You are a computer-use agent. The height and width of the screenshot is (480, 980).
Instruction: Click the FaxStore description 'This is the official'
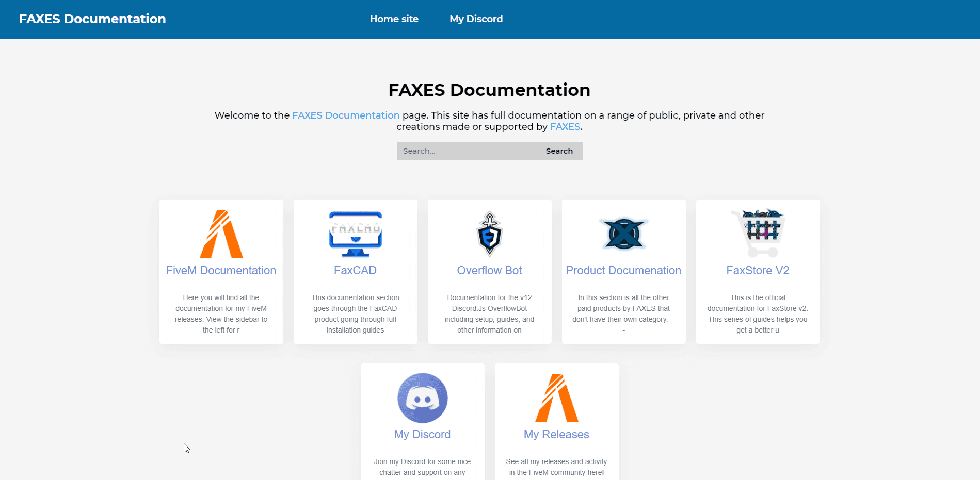pyautogui.click(x=758, y=314)
